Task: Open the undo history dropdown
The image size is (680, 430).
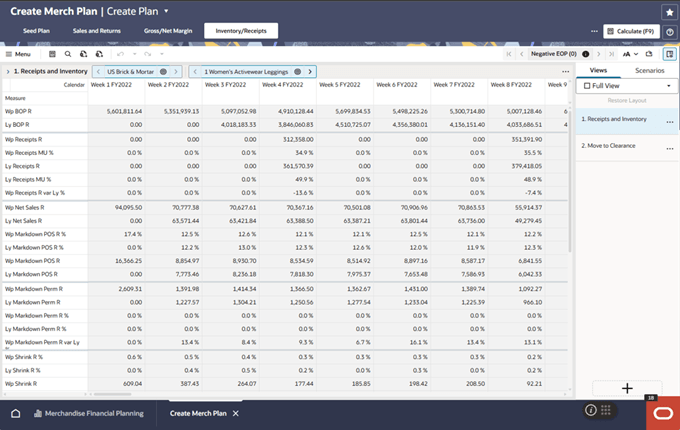Action: coord(134,54)
